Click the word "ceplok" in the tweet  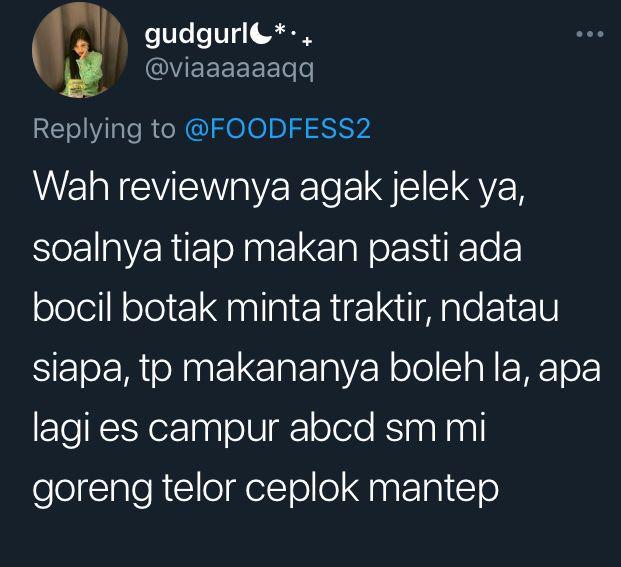pyautogui.click(x=302, y=490)
